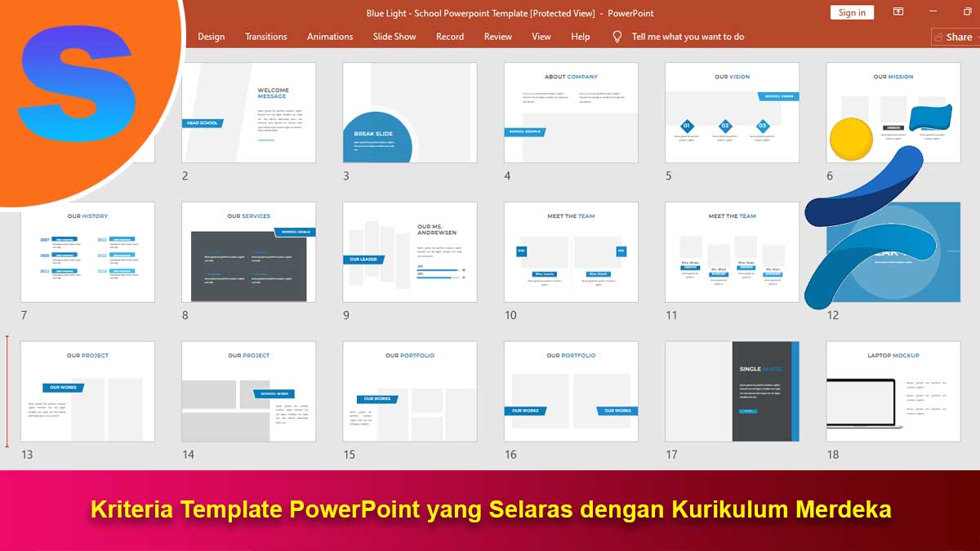Click the Tell me lightbulb icon

coord(617,37)
